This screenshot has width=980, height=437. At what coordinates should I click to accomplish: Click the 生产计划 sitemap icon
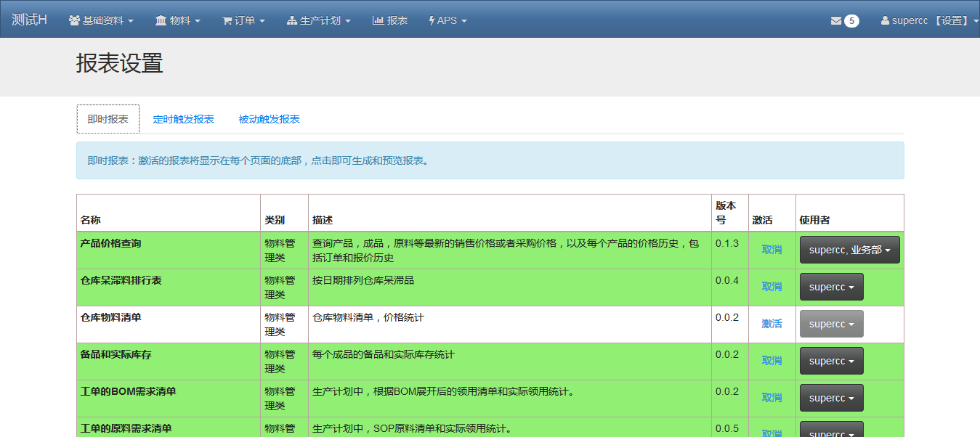pos(292,21)
